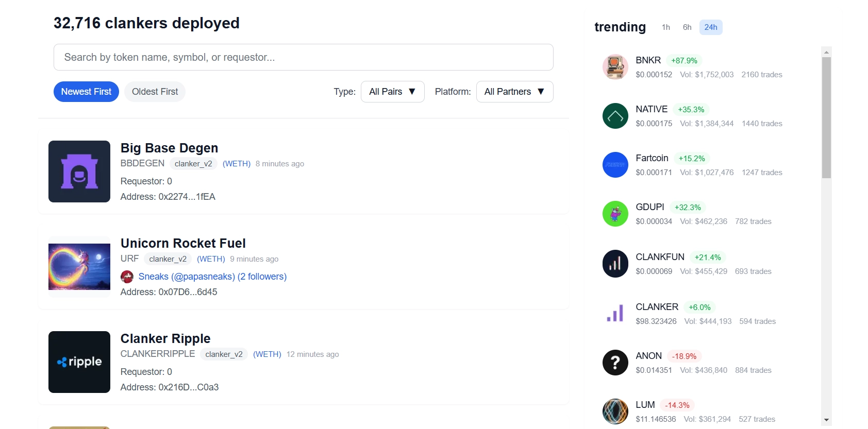Select NATIVE token name
Image resolution: width=868 pixels, height=429 pixels.
click(652, 109)
